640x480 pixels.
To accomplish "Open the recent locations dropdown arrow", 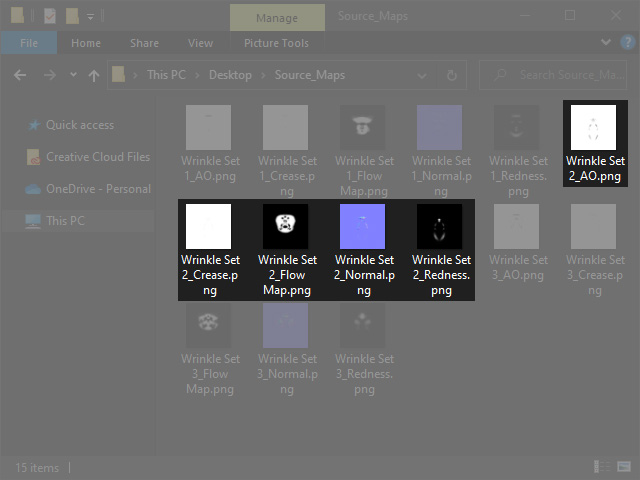I will tap(71, 75).
